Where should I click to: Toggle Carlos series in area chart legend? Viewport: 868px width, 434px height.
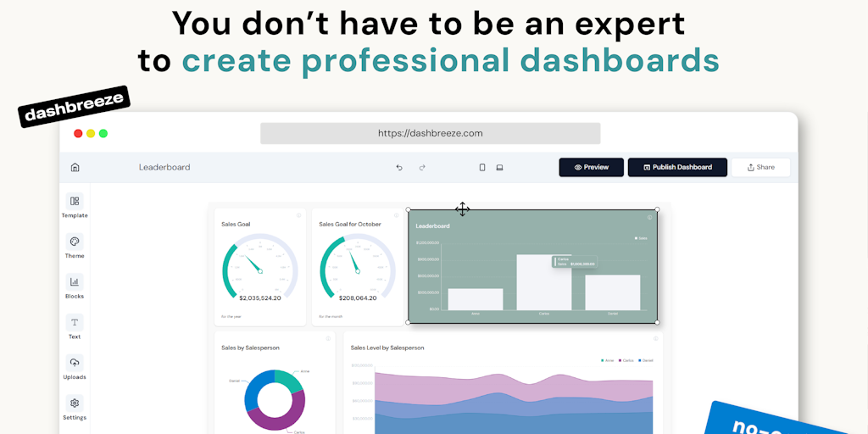pyautogui.click(x=626, y=360)
